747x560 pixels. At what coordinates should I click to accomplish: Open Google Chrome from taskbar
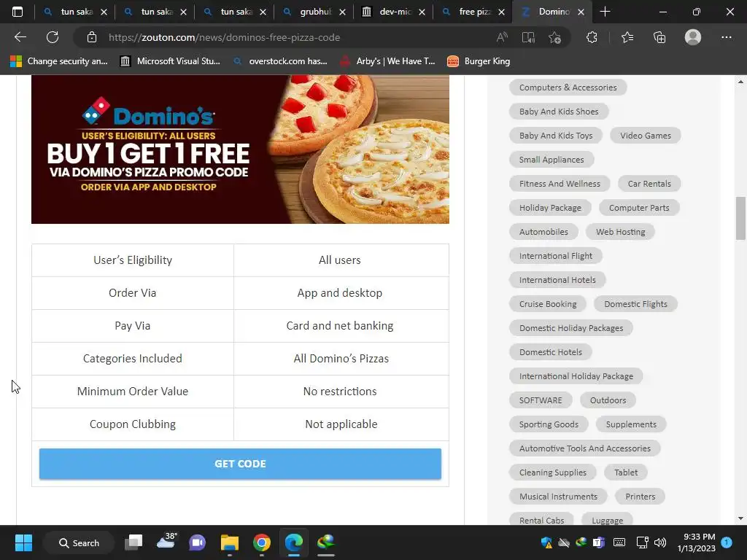[x=262, y=542]
